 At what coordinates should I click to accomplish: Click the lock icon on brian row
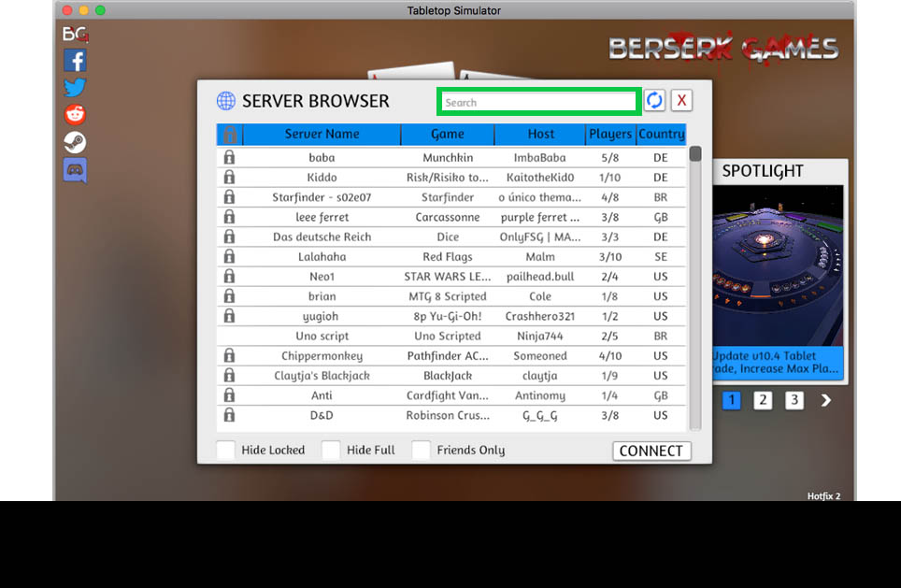[229, 296]
